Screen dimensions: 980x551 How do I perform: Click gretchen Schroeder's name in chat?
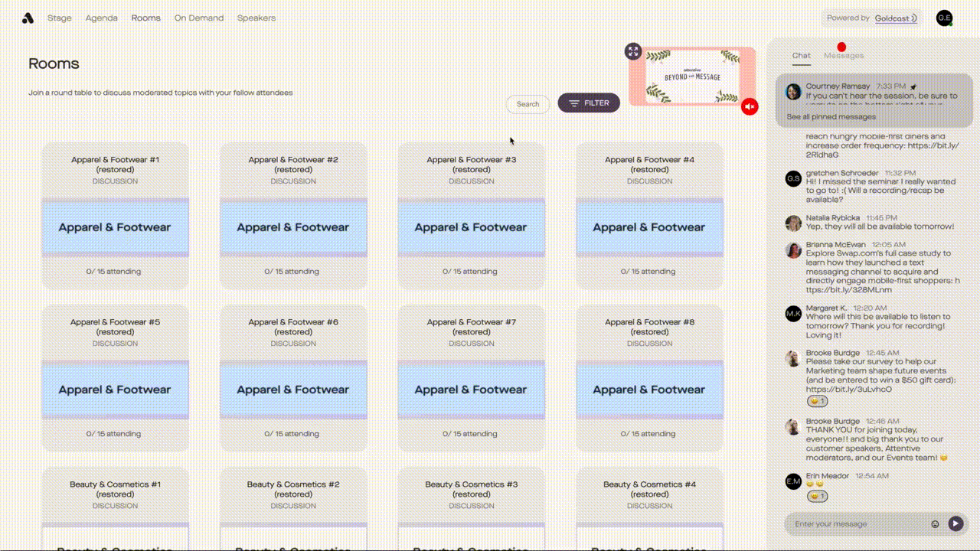[x=842, y=174]
